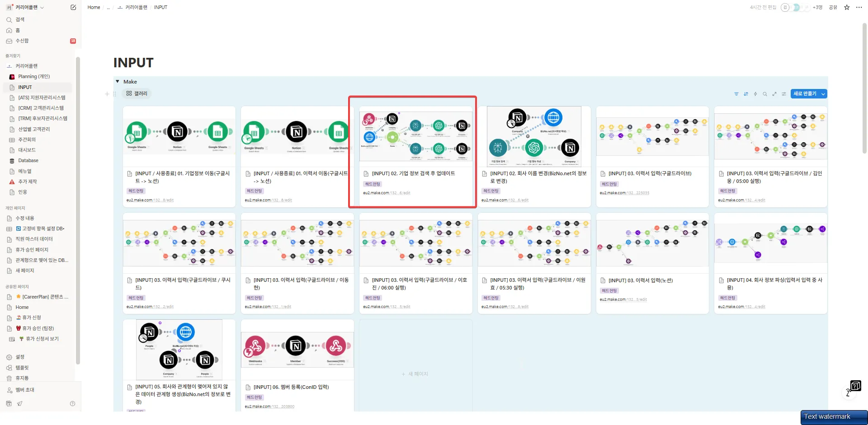Open the three-dot page menu in top bar
The image size is (868, 425).
[x=859, y=7]
